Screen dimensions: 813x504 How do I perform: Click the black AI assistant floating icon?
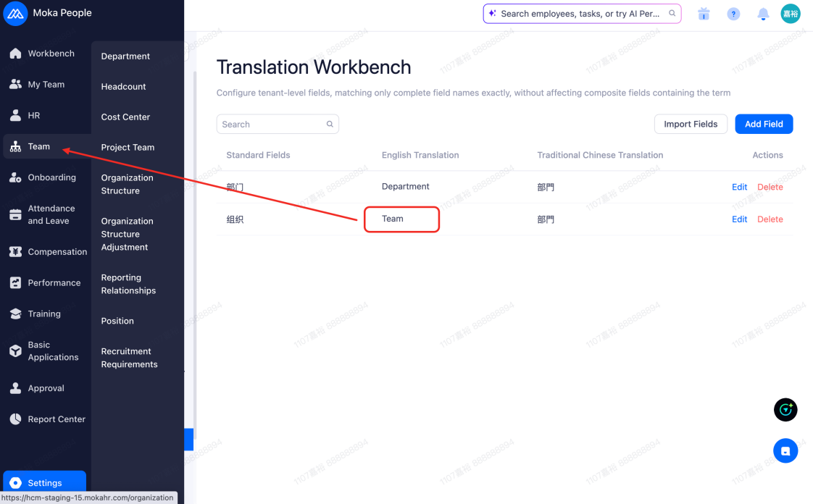pos(785,410)
